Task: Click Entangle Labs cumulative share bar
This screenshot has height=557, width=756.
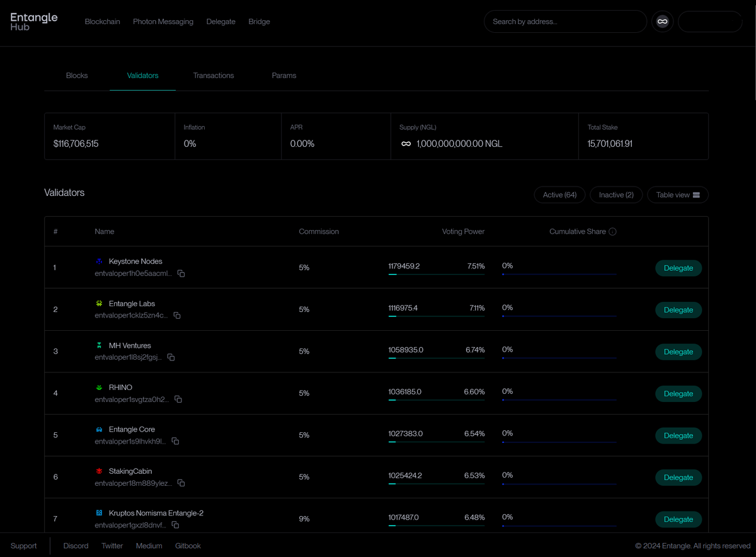Action: pos(559,316)
